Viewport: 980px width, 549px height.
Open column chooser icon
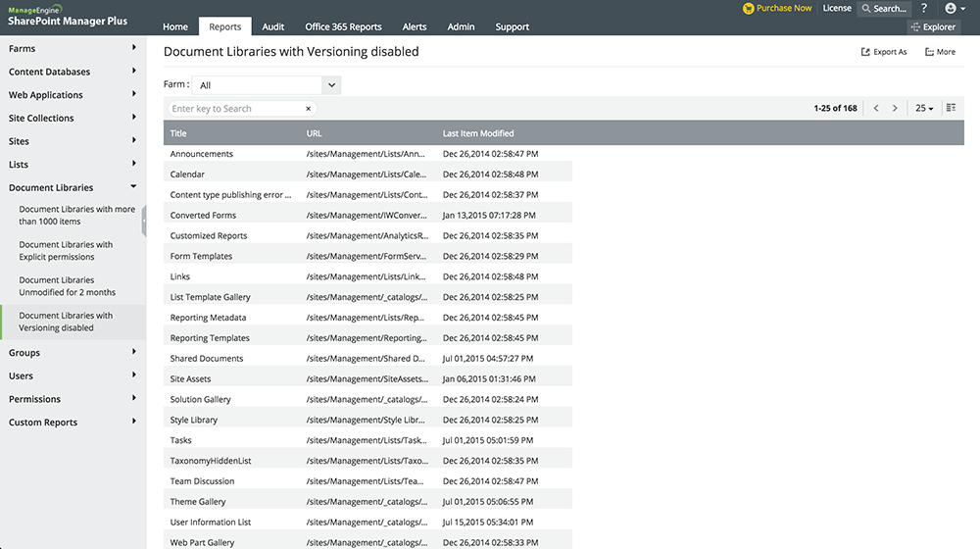pyautogui.click(x=951, y=108)
